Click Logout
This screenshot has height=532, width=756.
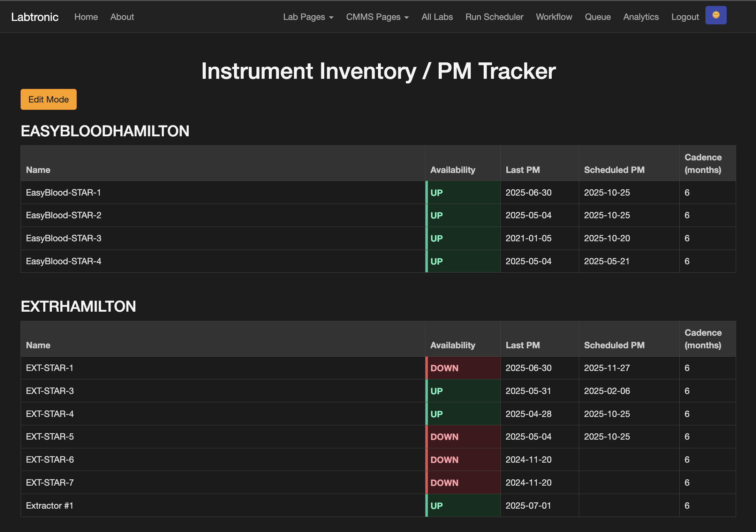[685, 17]
